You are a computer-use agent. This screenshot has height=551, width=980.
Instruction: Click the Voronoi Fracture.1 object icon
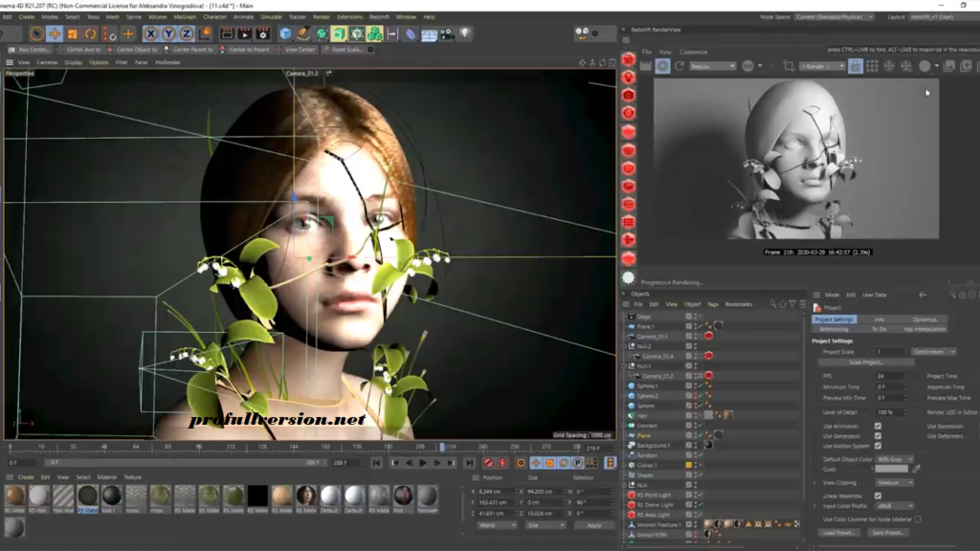pos(630,524)
